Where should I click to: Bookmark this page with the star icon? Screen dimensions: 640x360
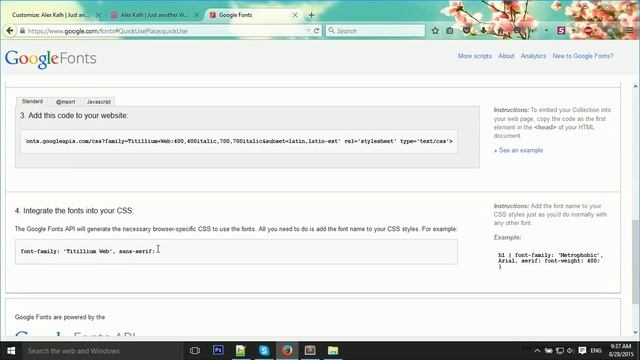coord(435,31)
